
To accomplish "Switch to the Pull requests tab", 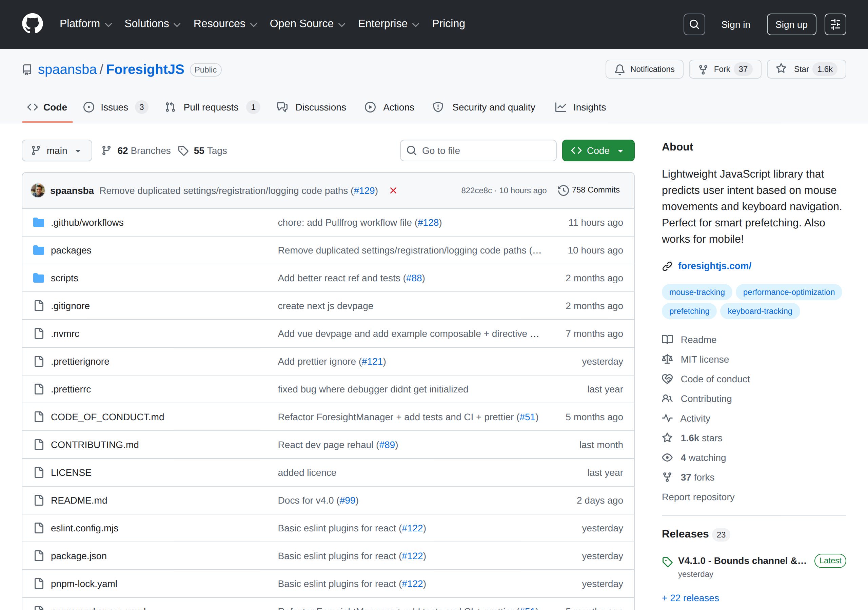I will 213,107.
